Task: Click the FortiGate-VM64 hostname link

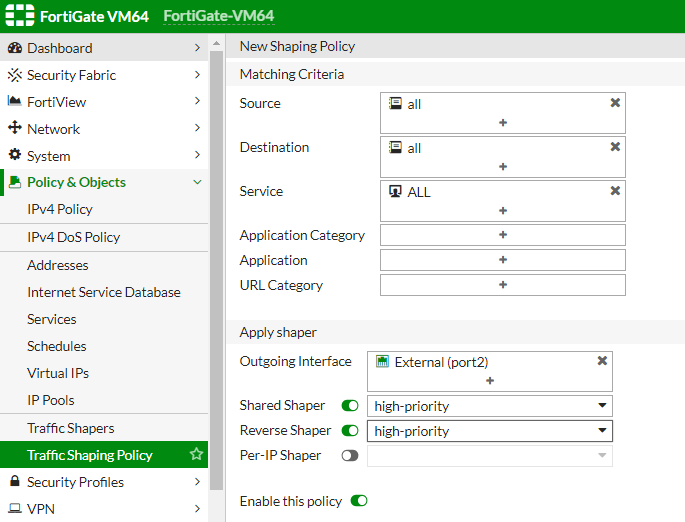Action: click(218, 16)
